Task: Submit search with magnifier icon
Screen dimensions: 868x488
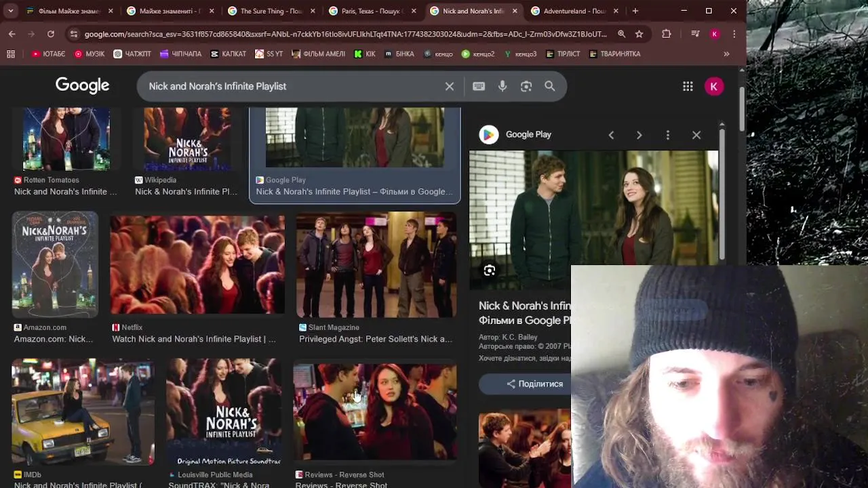Action: pyautogui.click(x=550, y=86)
